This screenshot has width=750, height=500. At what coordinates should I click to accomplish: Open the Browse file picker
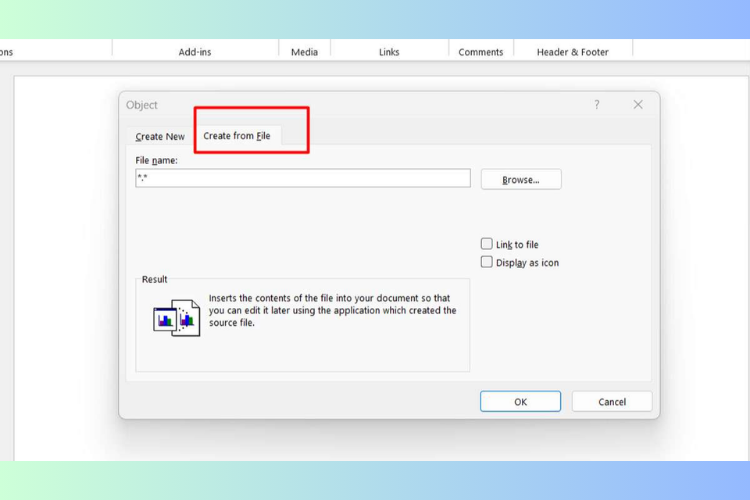[521, 179]
